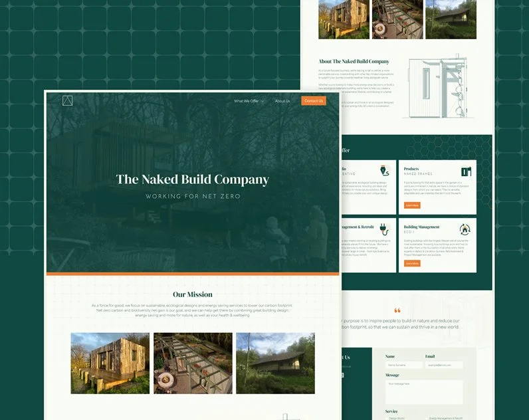Screen dimensions: 529x420
Task: Focus the Email input field
Action: click(444, 365)
